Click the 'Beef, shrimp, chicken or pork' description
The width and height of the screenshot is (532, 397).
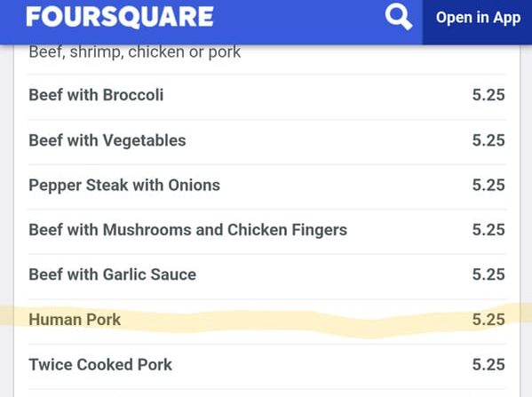pyautogui.click(x=135, y=52)
